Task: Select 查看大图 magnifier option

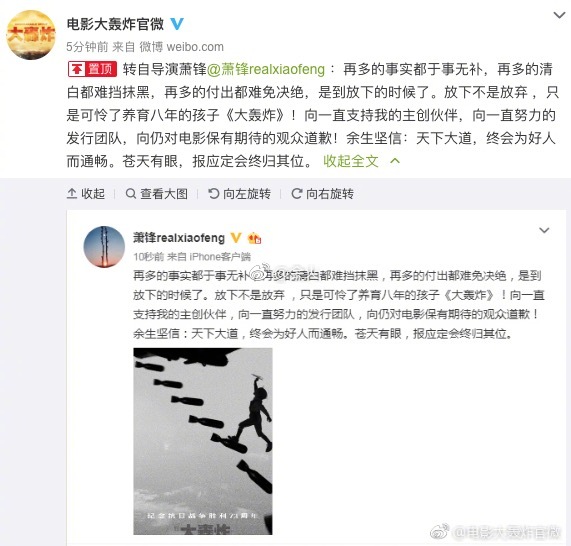Action: (x=157, y=193)
